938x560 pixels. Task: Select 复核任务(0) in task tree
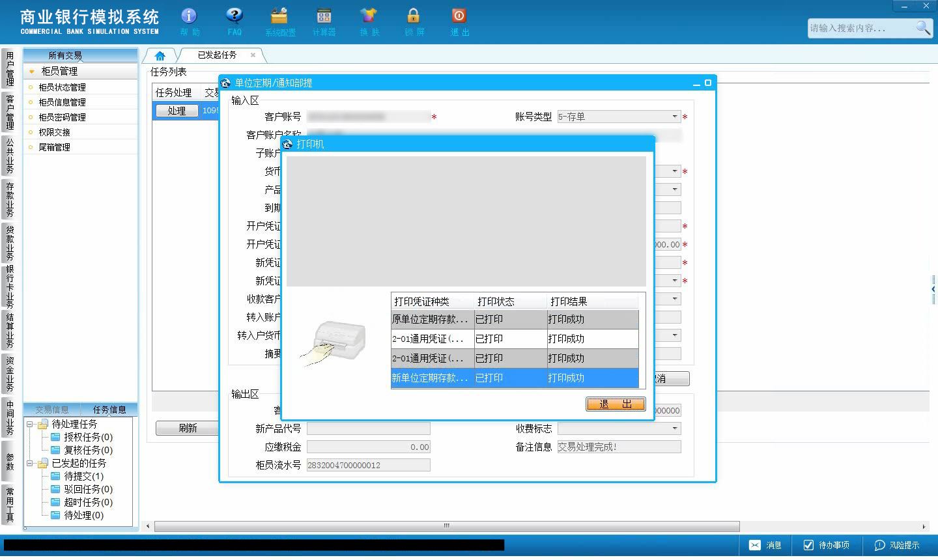pos(88,450)
